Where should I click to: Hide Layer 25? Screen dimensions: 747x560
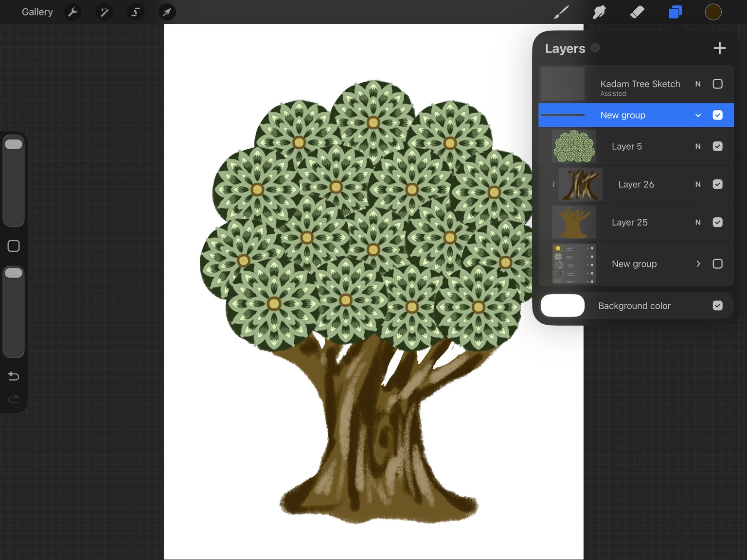coord(717,222)
